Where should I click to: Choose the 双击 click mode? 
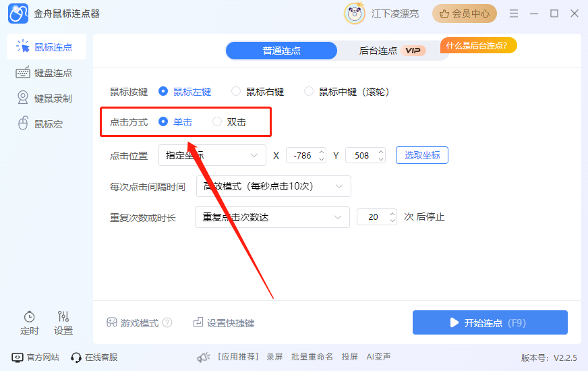pyautogui.click(x=217, y=122)
